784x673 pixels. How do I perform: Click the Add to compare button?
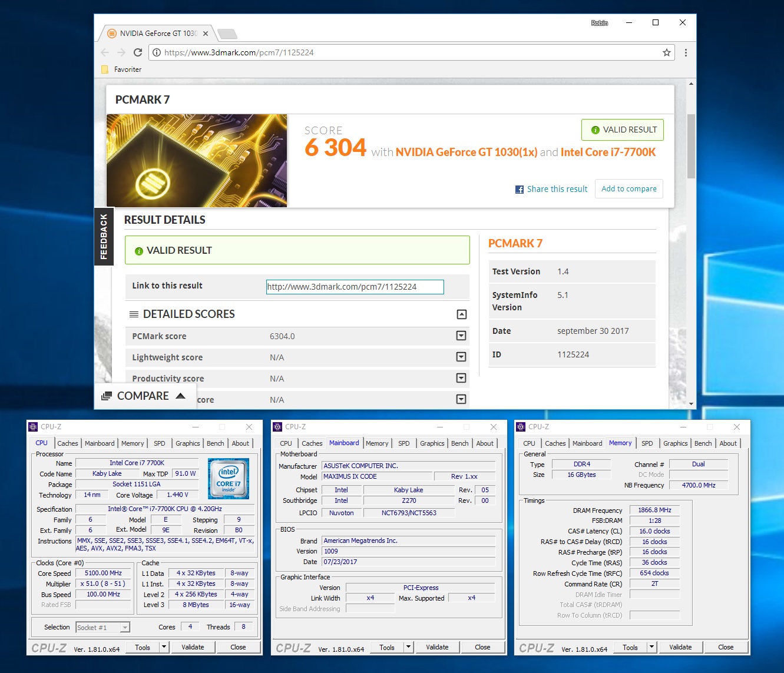pos(629,189)
